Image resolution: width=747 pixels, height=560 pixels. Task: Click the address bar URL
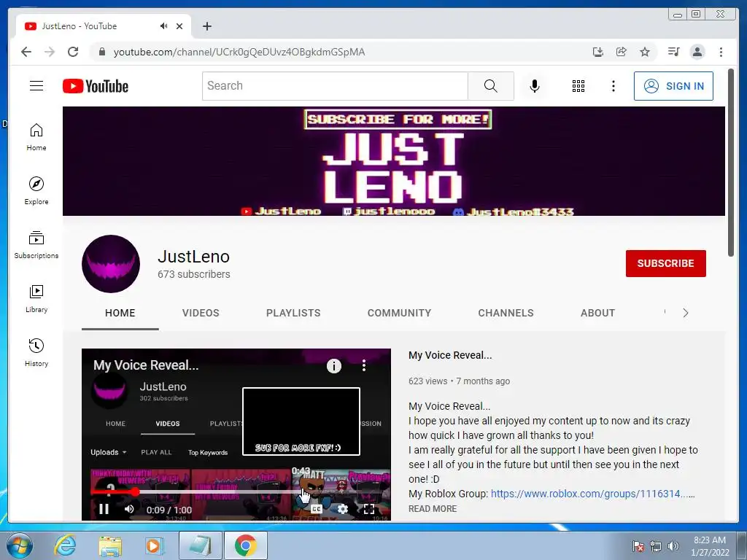(239, 52)
